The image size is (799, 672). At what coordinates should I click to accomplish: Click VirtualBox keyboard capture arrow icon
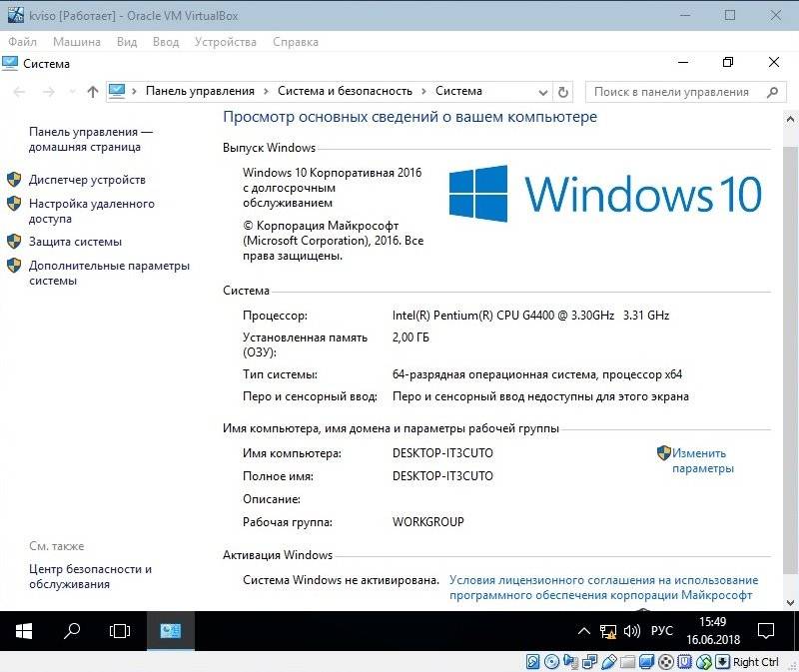pos(722,662)
